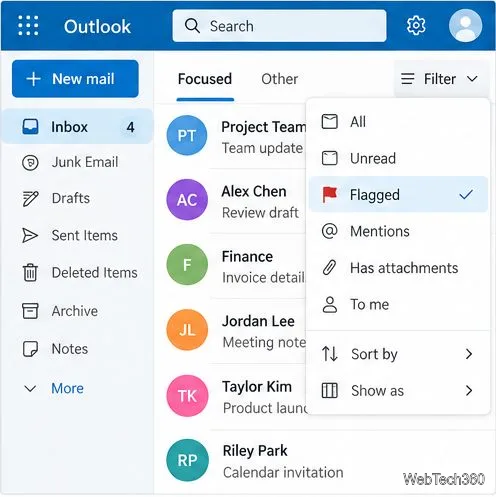
Task: Click the RP sender avatar
Action: click(187, 460)
